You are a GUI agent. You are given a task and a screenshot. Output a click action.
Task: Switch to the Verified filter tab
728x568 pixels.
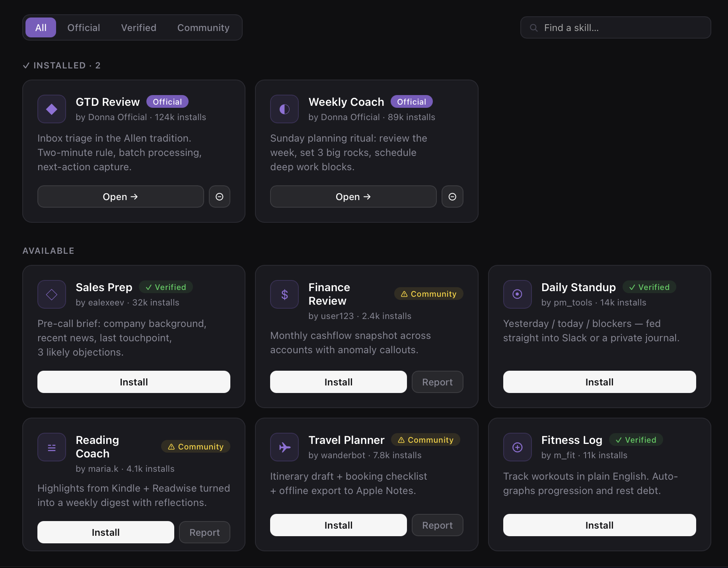[138, 27]
